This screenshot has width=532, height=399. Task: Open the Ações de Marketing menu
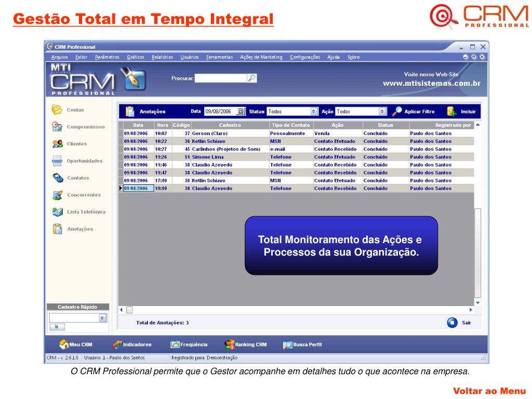(x=261, y=57)
